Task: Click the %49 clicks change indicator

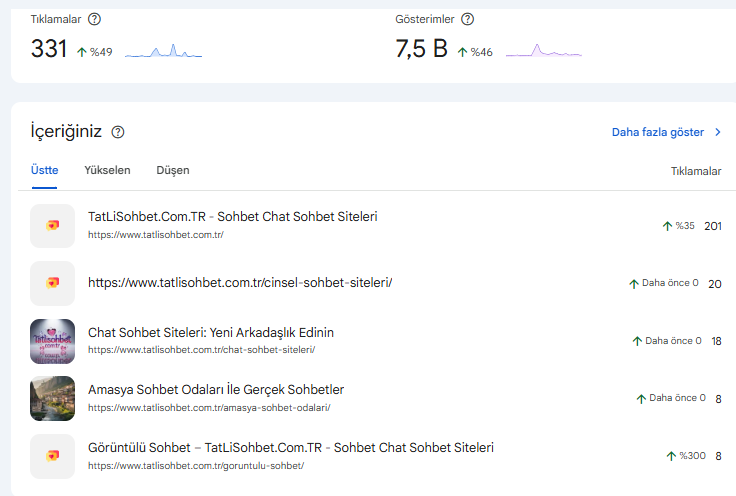Action: 94,52
